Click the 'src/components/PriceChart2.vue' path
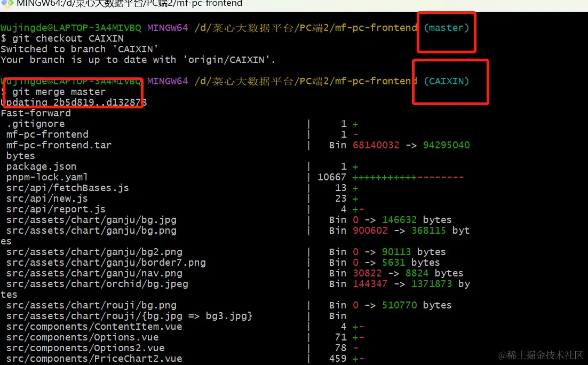This screenshot has width=588, height=365. click(94, 359)
